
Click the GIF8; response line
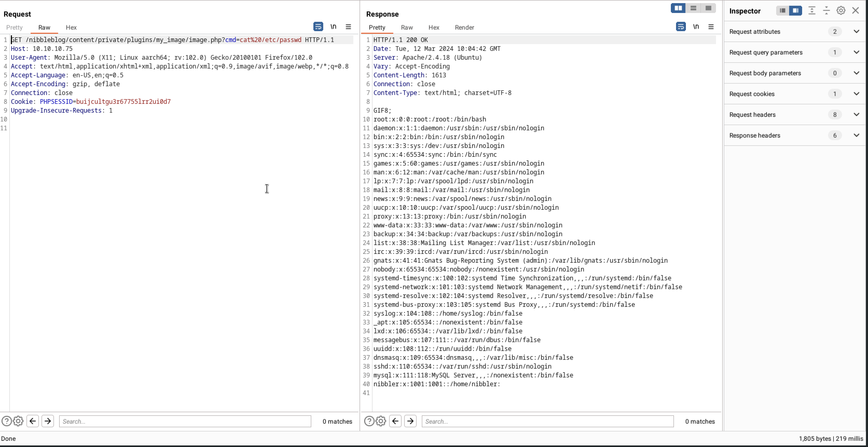pos(382,111)
